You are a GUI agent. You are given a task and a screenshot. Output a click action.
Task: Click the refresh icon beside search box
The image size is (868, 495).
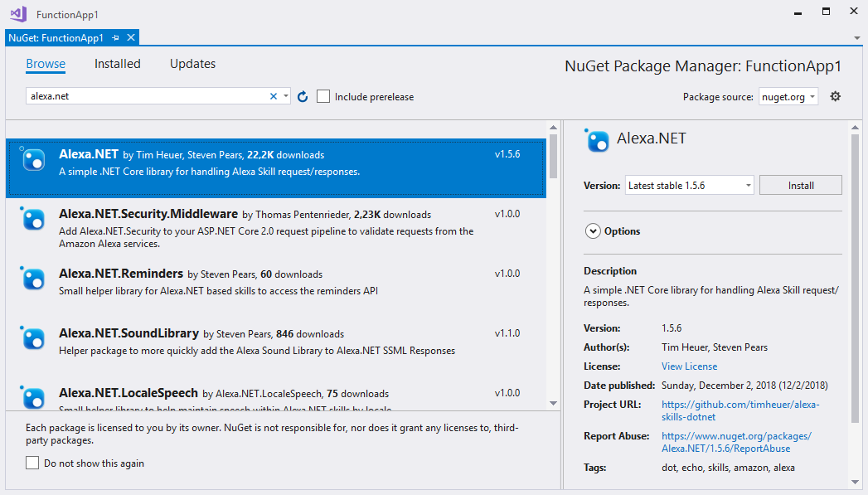(x=303, y=97)
